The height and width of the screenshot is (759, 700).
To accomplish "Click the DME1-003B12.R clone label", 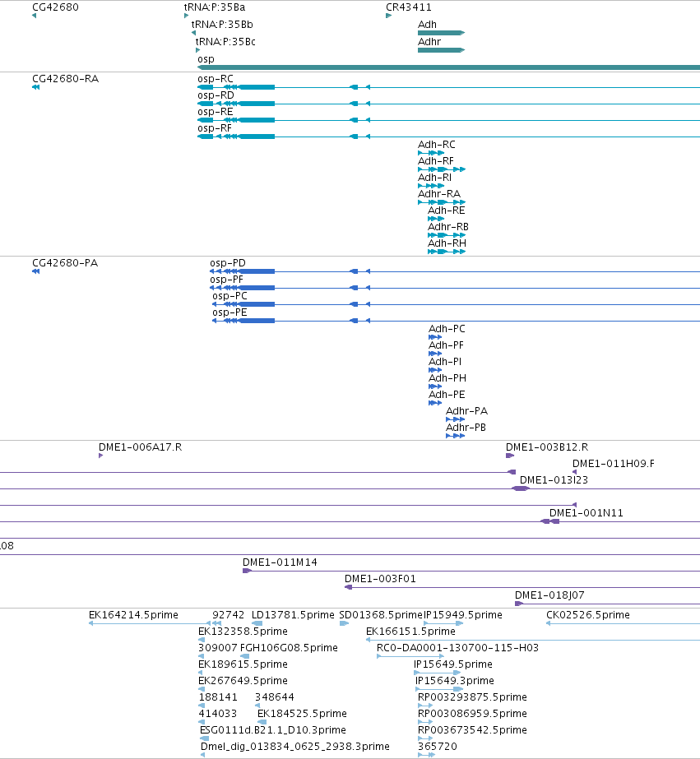I will [547, 447].
